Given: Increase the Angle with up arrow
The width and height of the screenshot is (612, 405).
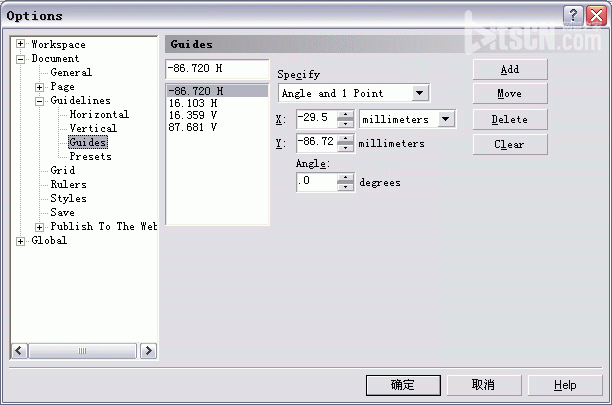Looking at the screenshot, I should pos(345,178).
